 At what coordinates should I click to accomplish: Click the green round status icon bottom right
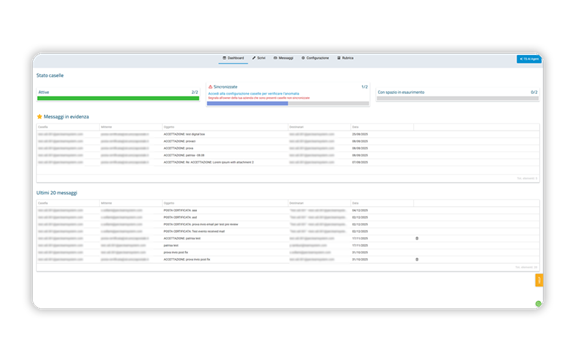click(538, 304)
